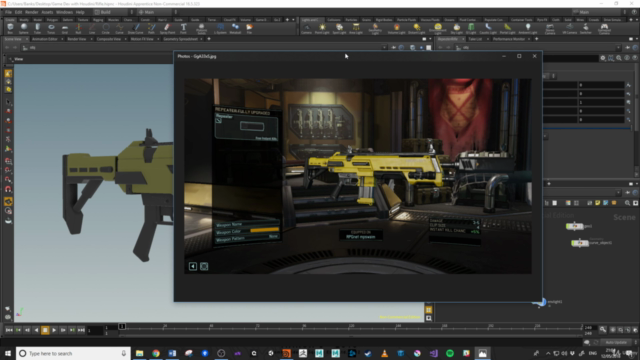The width and height of the screenshot is (640, 360).
Task: Click Windows taskbar search box
Action: pyautogui.click(x=73, y=353)
